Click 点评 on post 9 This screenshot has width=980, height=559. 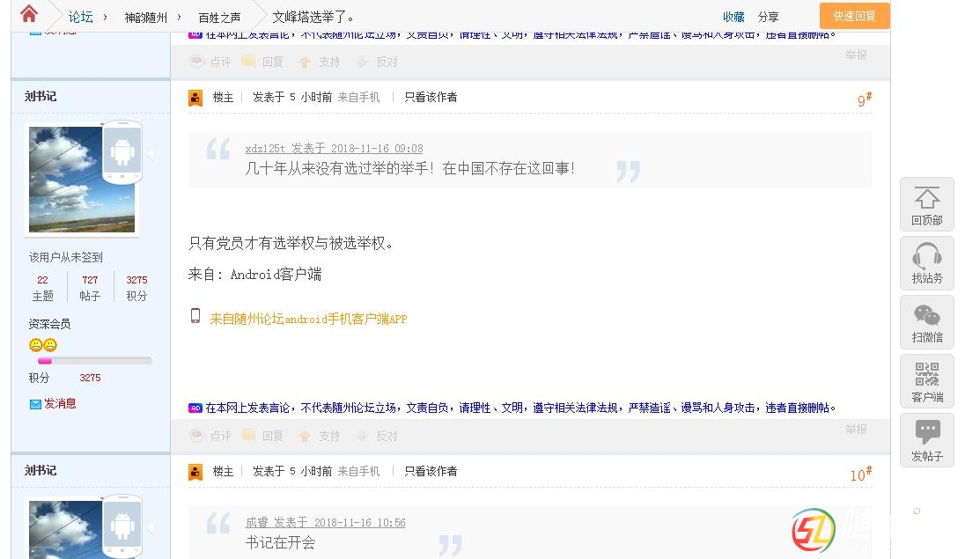click(210, 436)
